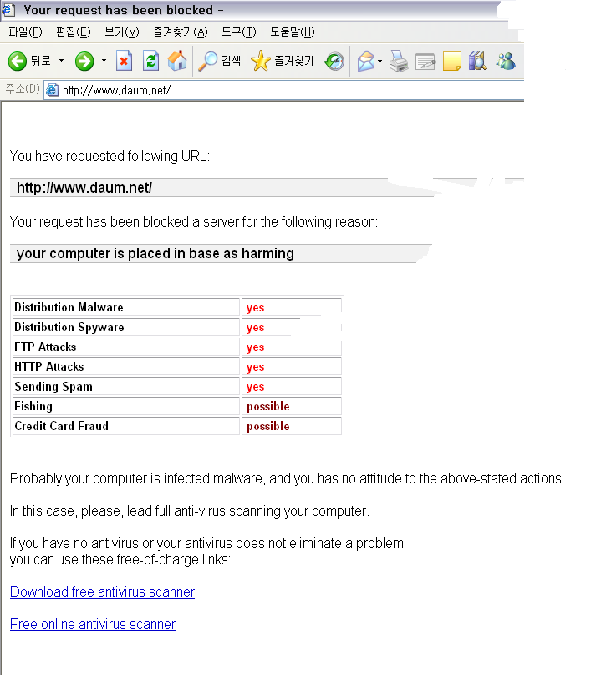Click the 'possible' value beside Credit Card Fraud
The height and width of the screenshot is (675, 602).
pyautogui.click(x=268, y=426)
